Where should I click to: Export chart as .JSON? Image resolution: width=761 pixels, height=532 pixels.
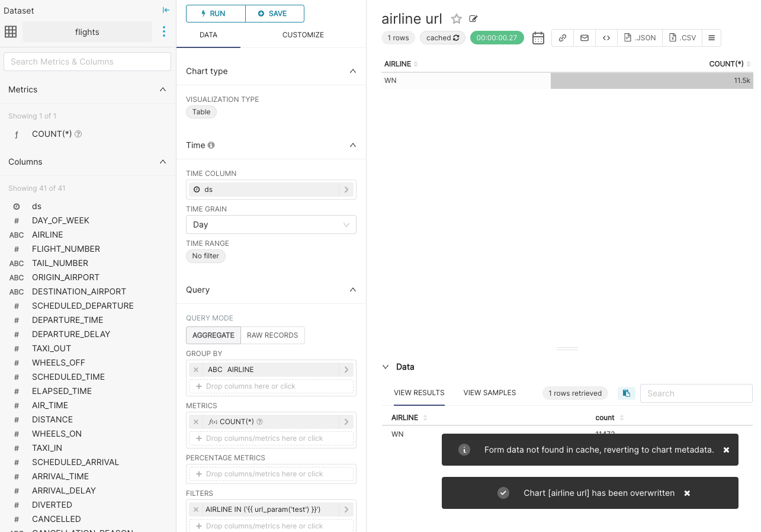[x=640, y=38]
